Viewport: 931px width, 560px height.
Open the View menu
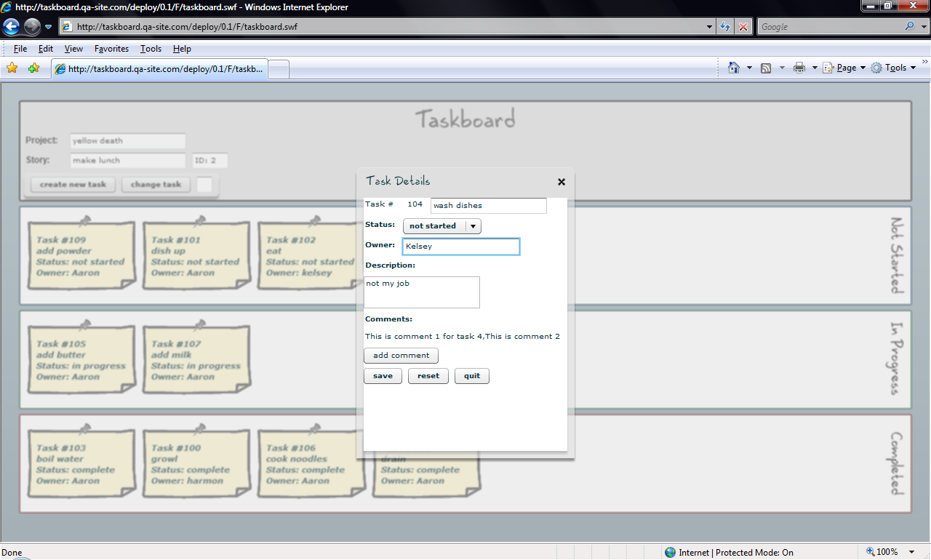[x=73, y=49]
